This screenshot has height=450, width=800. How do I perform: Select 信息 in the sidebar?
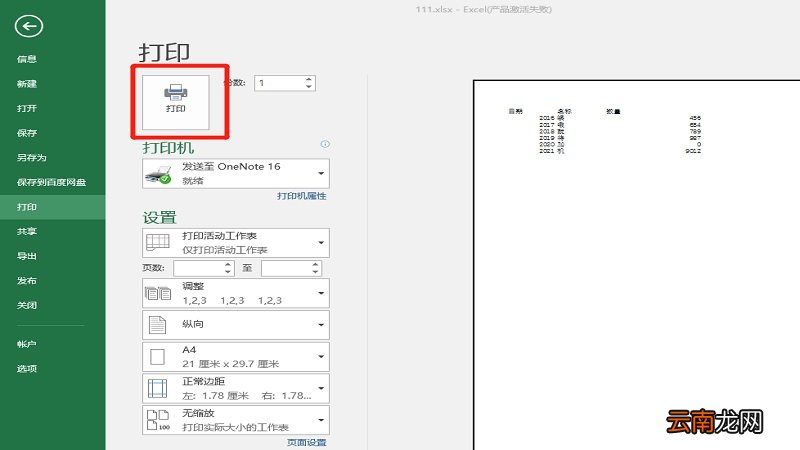(x=27, y=59)
